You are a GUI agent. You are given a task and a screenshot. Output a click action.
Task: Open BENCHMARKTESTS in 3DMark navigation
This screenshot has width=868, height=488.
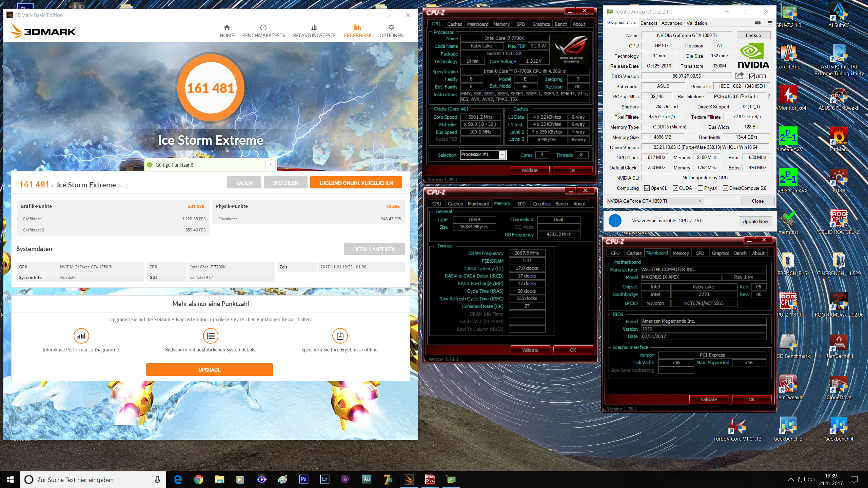263,31
